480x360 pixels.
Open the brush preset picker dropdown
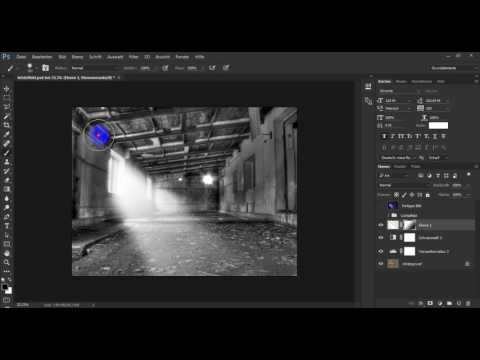click(x=36, y=68)
